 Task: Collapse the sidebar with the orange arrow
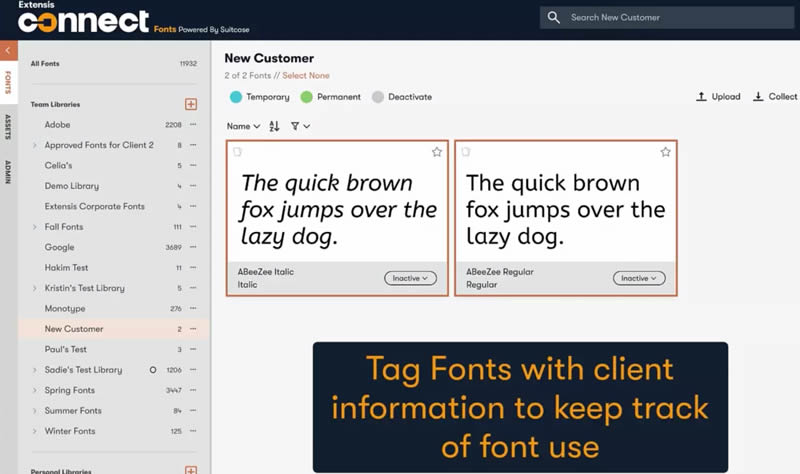(x=8, y=51)
